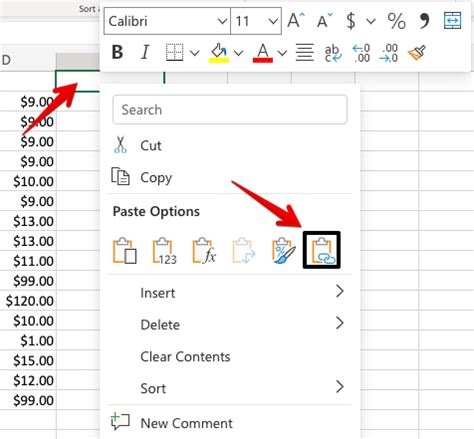Click the context menu Search box
Viewport: 474px width, 439px height.
point(230,110)
